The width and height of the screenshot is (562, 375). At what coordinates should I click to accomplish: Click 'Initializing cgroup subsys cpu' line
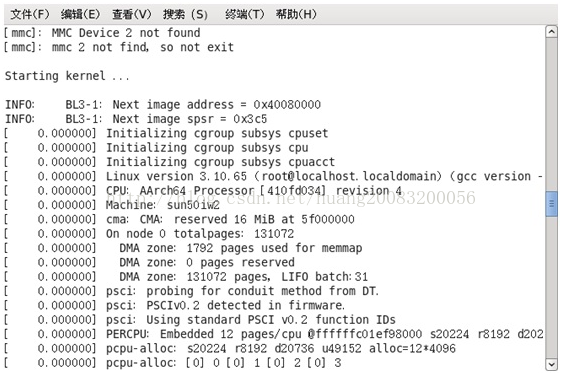[x=156, y=148]
